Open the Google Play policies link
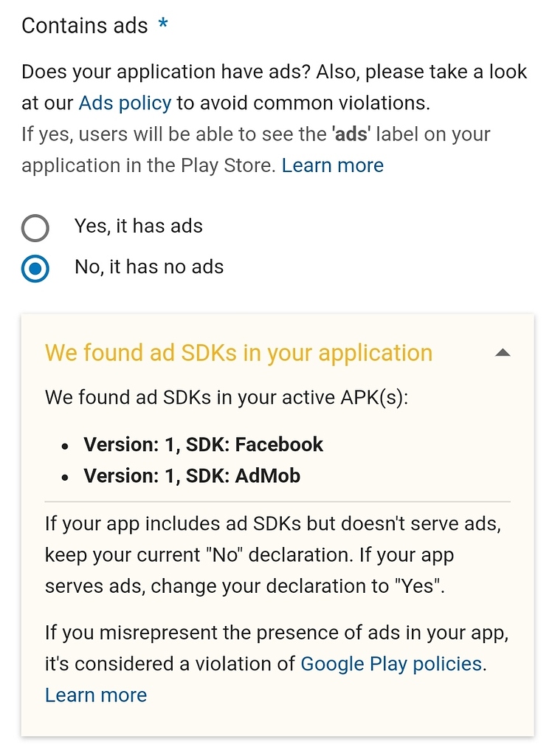This screenshot has width=552, height=756. (x=391, y=664)
